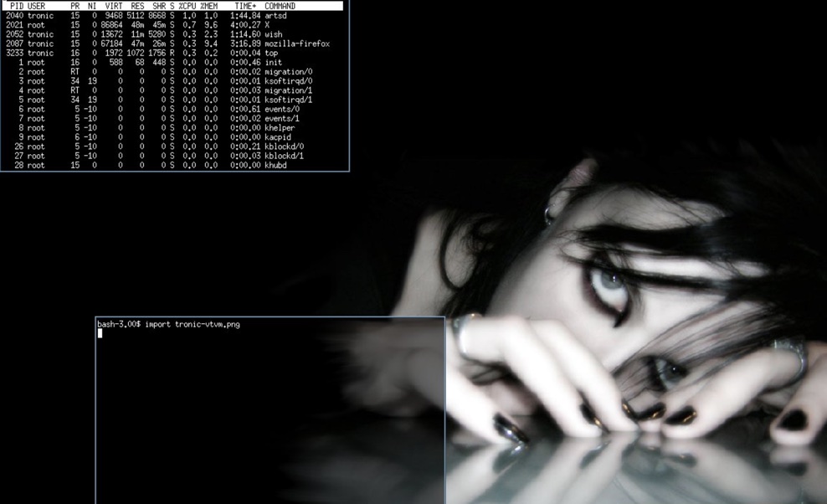Select the khubd process row
This screenshot has width=827, height=504.
pyautogui.click(x=167, y=166)
